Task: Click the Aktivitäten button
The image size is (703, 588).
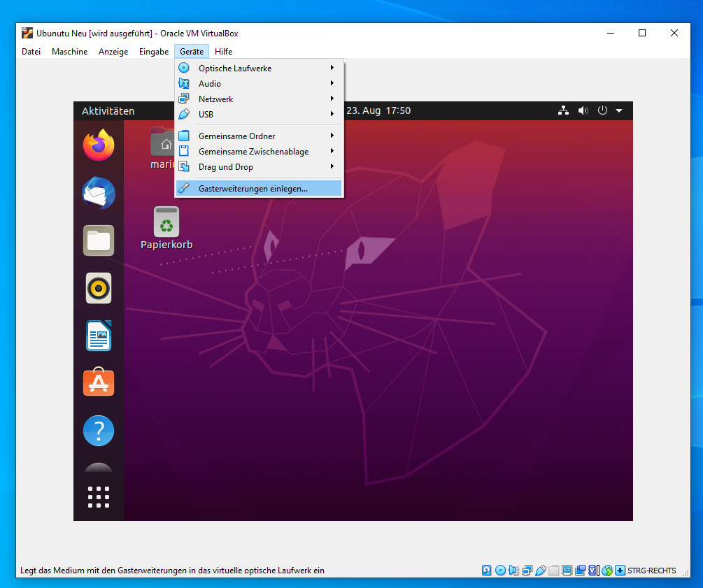Action: pos(108,111)
